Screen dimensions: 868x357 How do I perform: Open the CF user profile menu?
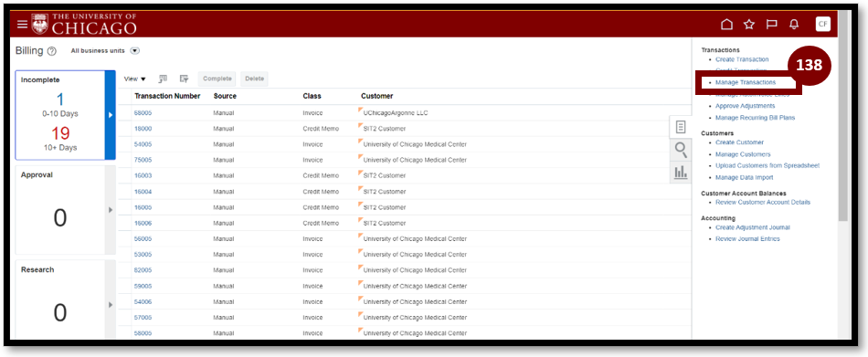(823, 24)
